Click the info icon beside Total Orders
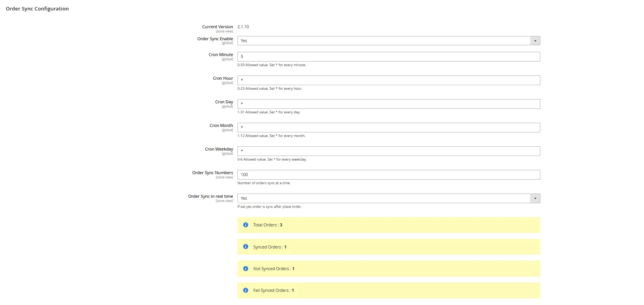This screenshot has width=644, height=305. coord(245,225)
